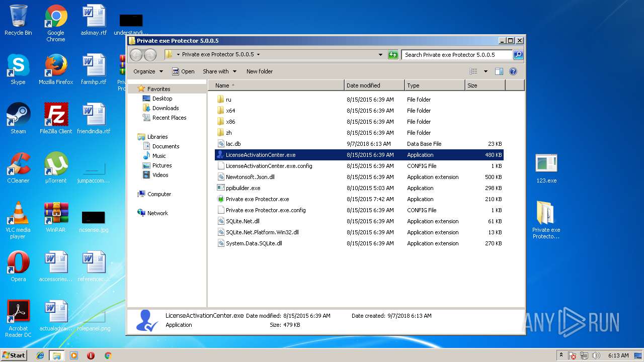The image size is (644, 362).
Task: Sort by Name column header
Action: click(x=276, y=85)
